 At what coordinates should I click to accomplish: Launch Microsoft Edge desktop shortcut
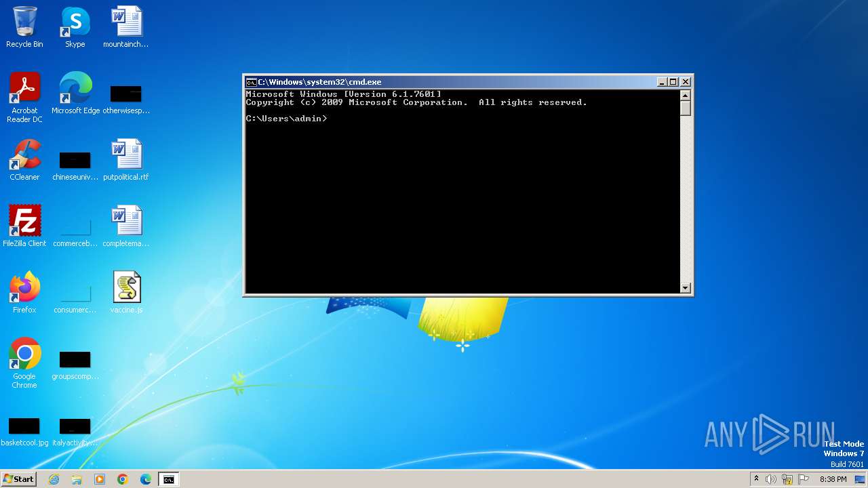tap(75, 94)
